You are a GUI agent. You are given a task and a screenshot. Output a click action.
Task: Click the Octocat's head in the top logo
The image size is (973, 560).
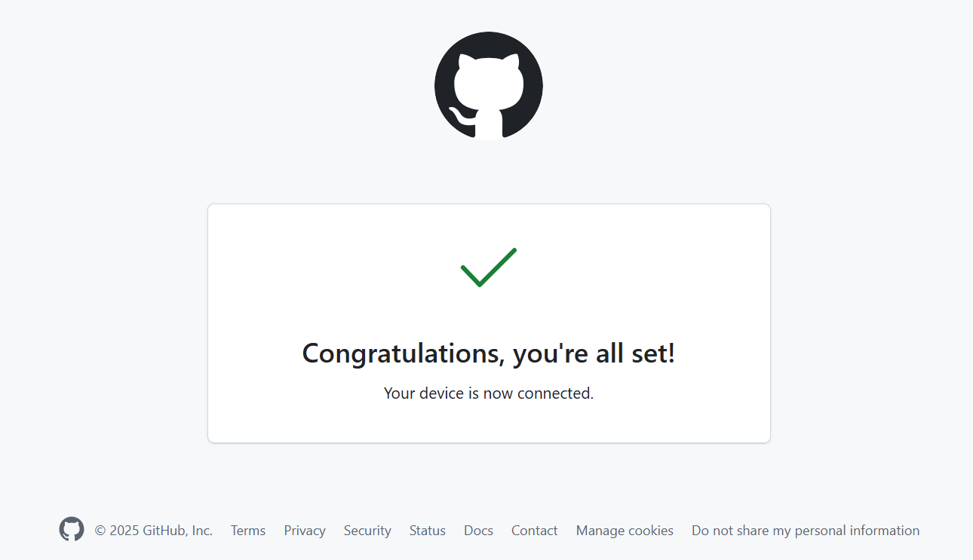[489, 79]
